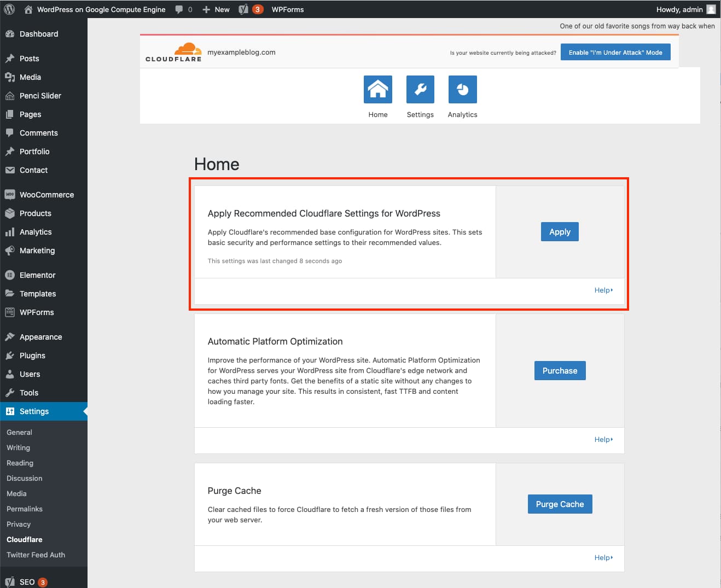
Task: Click the Apply button
Action: point(560,232)
